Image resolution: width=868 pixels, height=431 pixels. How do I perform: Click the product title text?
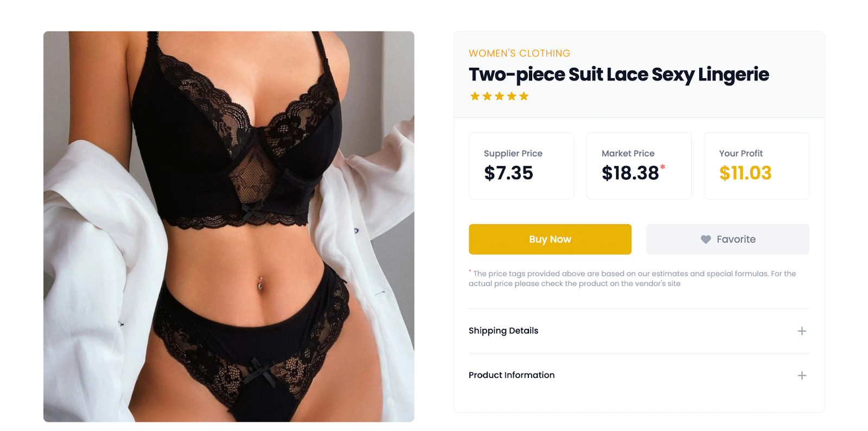point(619,74)
